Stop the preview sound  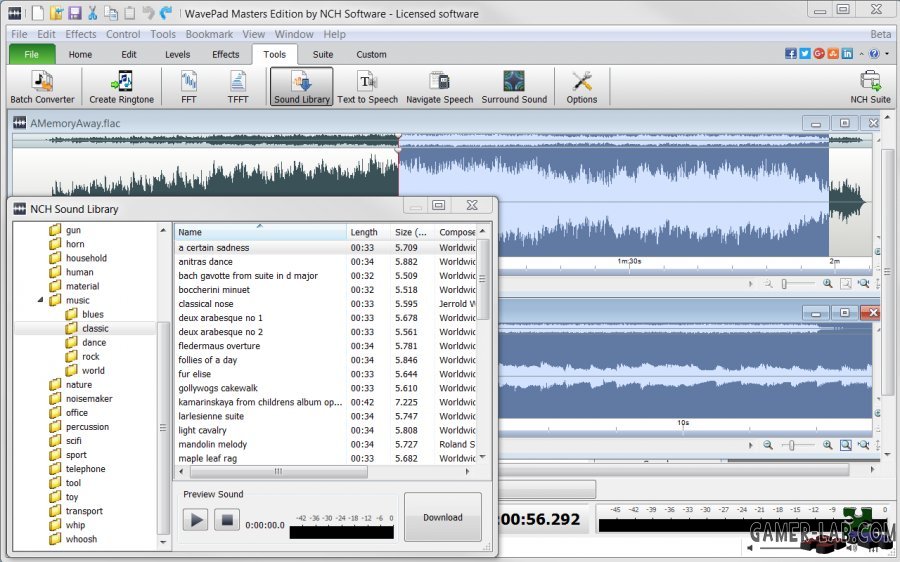(x=227, y=520)
